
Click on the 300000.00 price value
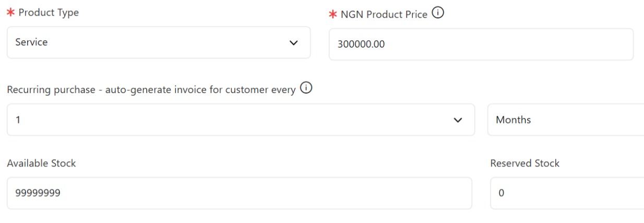(x=361, y=44)
